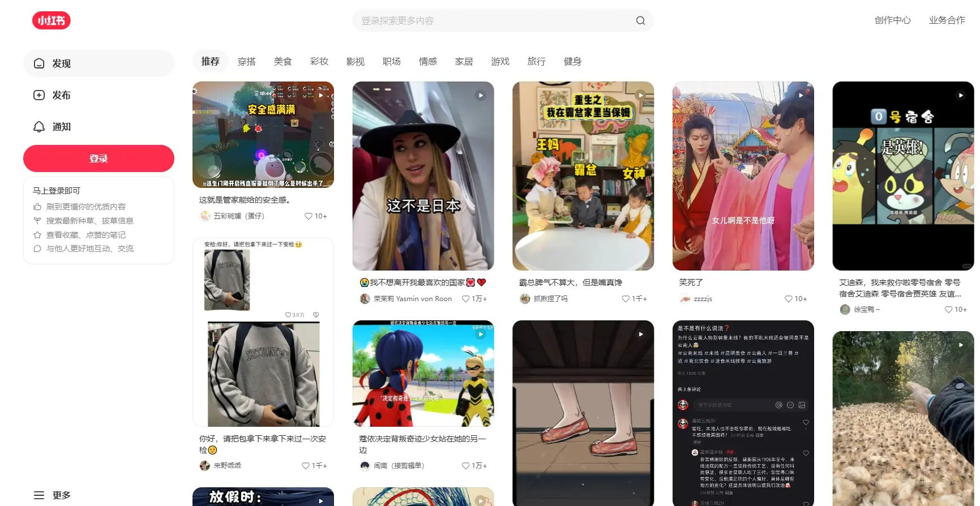980x506 pixels.
Task: Open the 放假时 video thumbnail
Action: (263, 496)
